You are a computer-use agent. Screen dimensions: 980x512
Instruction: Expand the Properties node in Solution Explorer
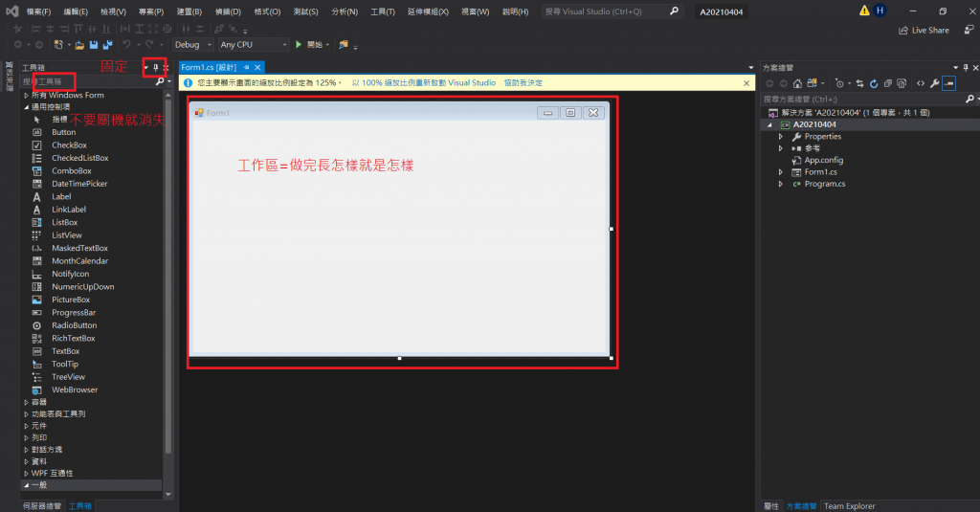tap(781, 136)
